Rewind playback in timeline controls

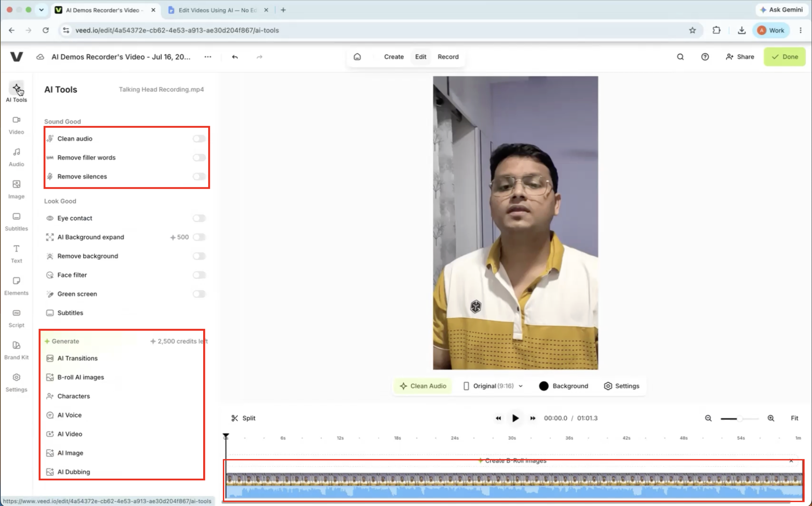click(x=498, y=418)
